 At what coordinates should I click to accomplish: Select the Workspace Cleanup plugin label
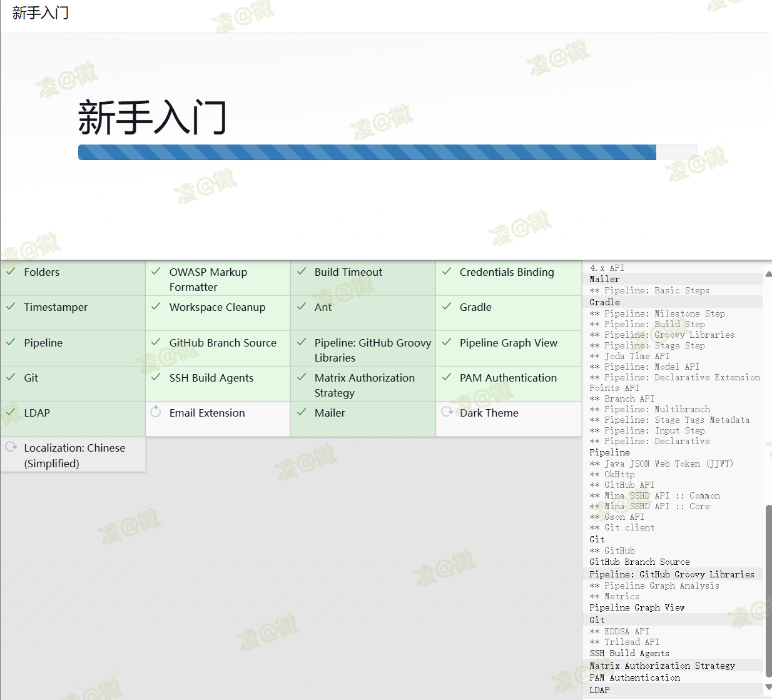coord(217,307)
